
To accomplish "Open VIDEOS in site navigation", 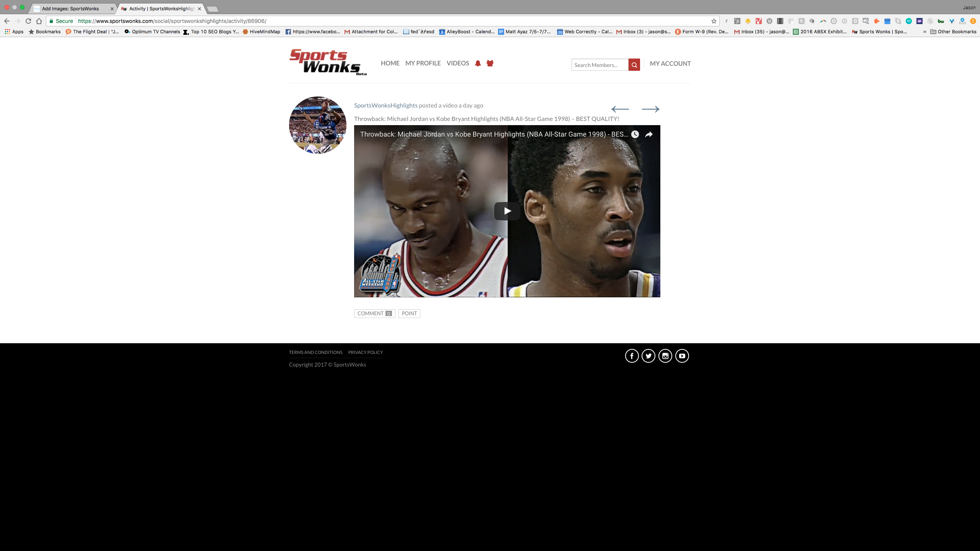I will tap(458, 64).
